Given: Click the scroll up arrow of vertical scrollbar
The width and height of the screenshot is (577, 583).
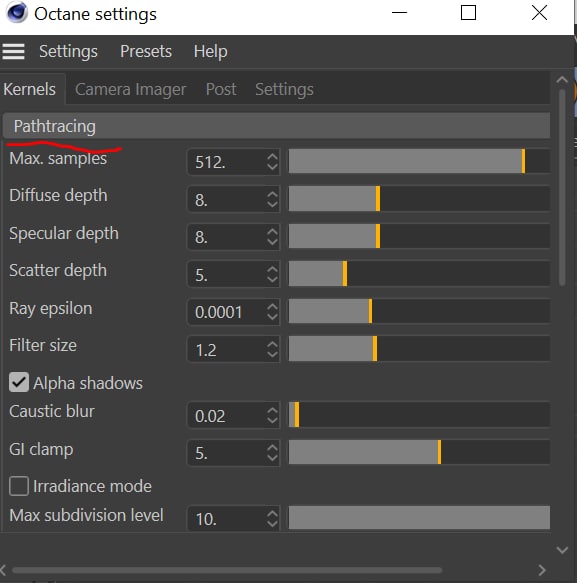Looking at the screenshot, I should tap(562, 80).
